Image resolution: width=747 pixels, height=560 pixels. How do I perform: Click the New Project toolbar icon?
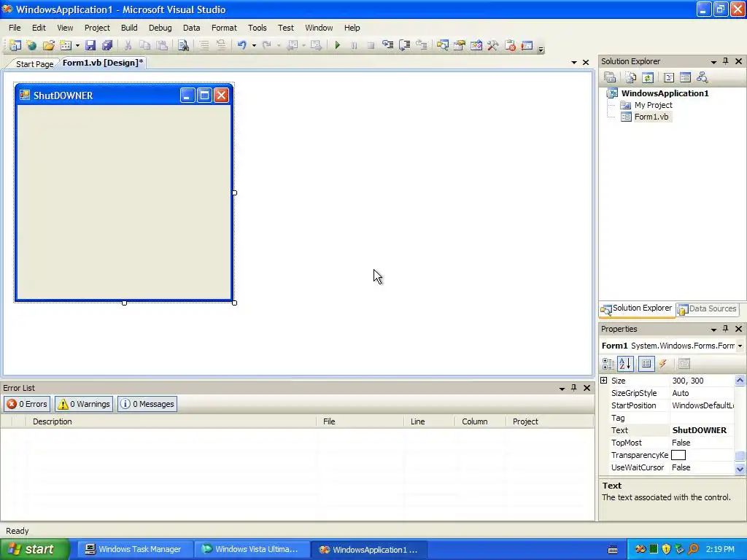(x=15, y=45)
